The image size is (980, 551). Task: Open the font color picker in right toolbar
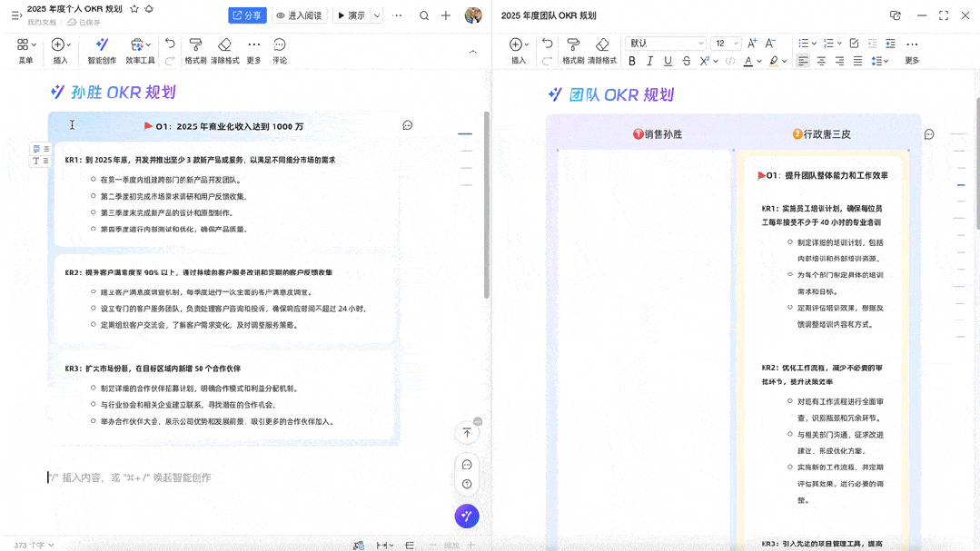[x=747, y=61]
